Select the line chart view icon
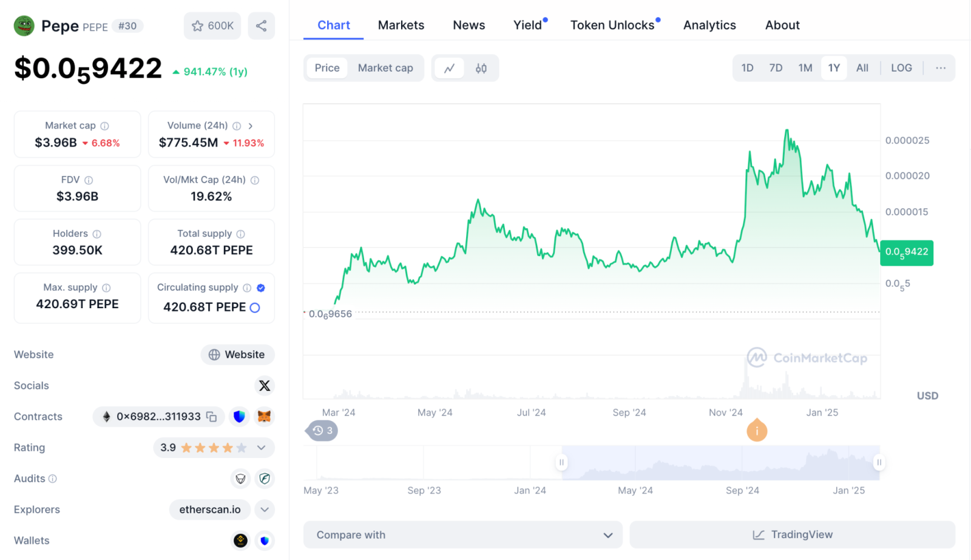 click(450, 69)
